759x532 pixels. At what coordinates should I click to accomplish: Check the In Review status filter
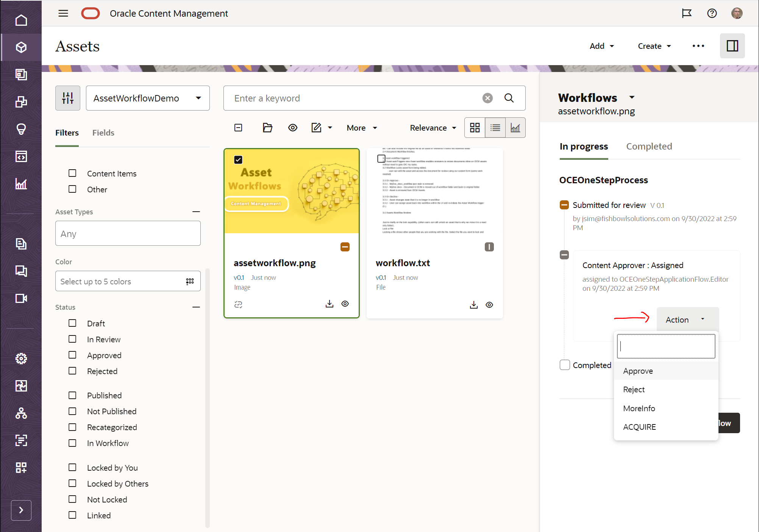tap(72, 339)
